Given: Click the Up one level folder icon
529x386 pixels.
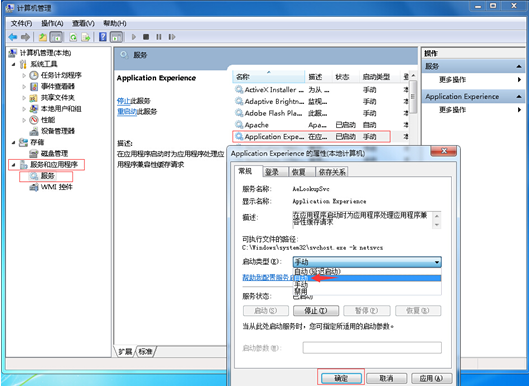Looking at the screenshot, I should tap(43, 37).
